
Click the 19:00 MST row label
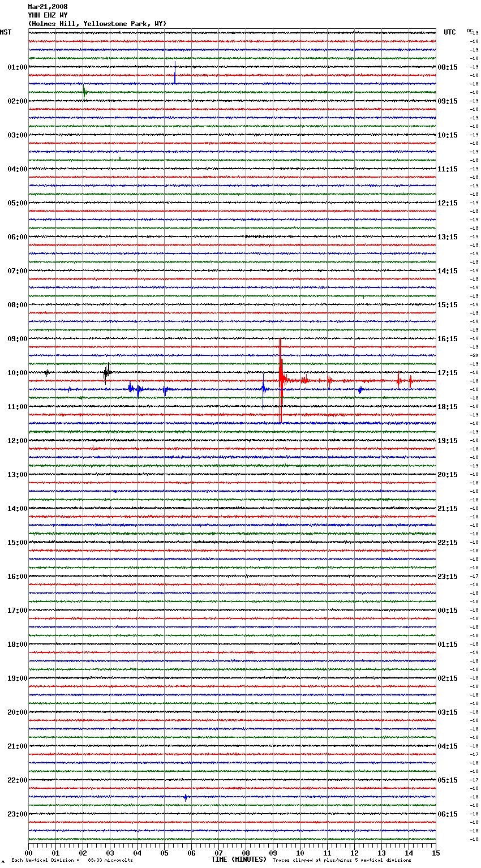(x=18, y=678)
